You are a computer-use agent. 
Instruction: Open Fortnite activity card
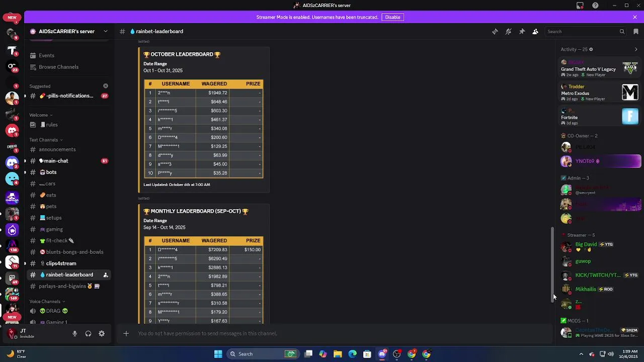(600, 117)
